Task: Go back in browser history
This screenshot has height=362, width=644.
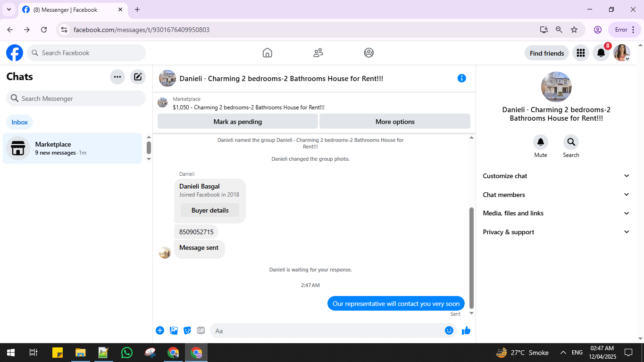Action: (10, 30)
